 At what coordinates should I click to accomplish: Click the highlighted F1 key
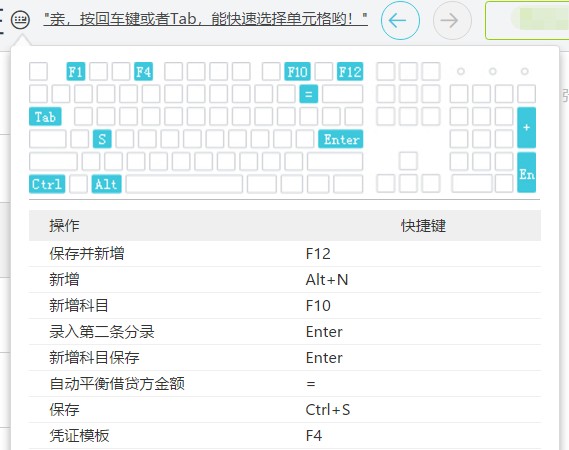[76, 71]
